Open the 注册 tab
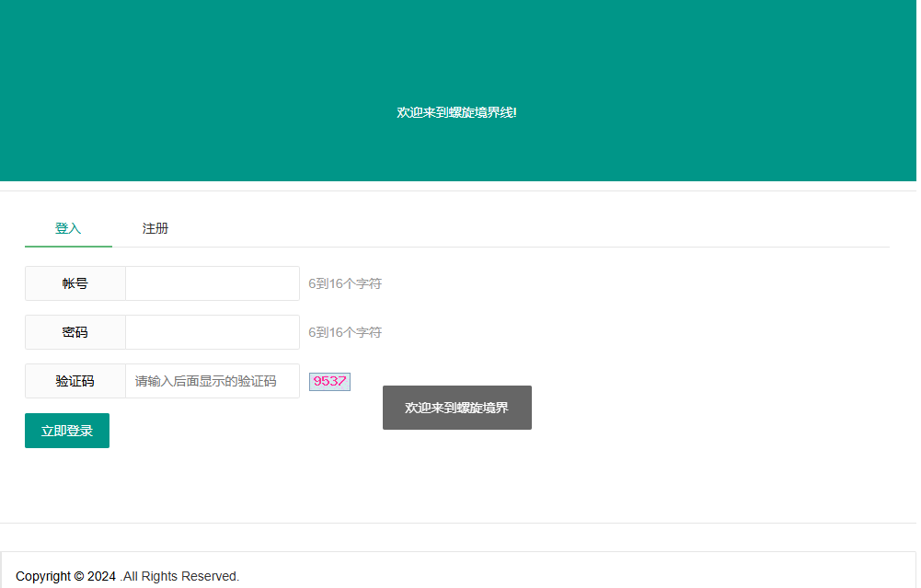The height and width of the screenshot is (588, 921). click(155, 228)
